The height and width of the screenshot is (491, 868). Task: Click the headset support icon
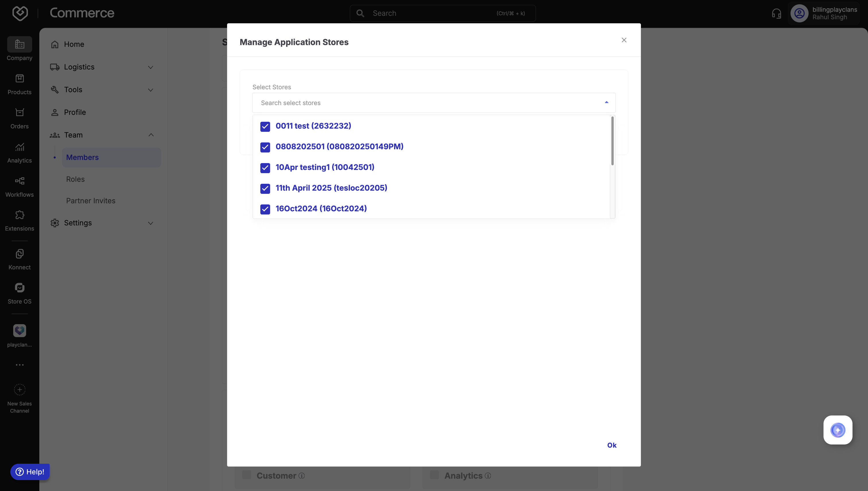point(776,13)
